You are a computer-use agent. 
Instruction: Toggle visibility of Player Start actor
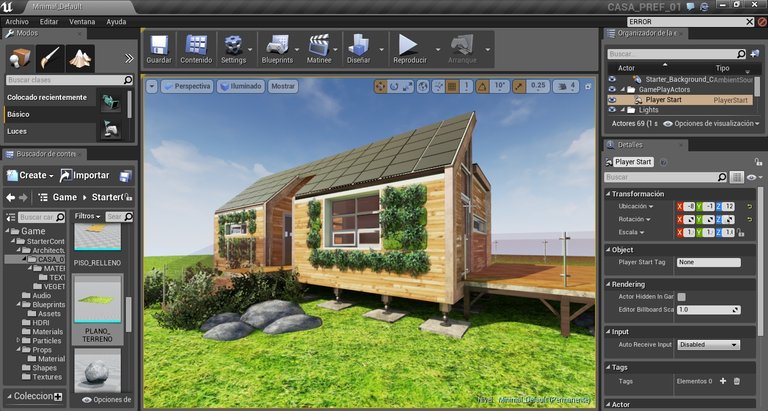(612, 100)
